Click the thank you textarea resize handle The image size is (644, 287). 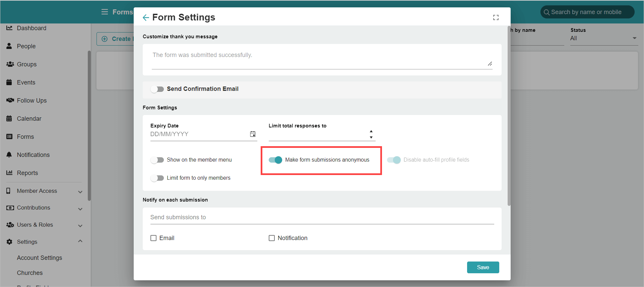490,64
